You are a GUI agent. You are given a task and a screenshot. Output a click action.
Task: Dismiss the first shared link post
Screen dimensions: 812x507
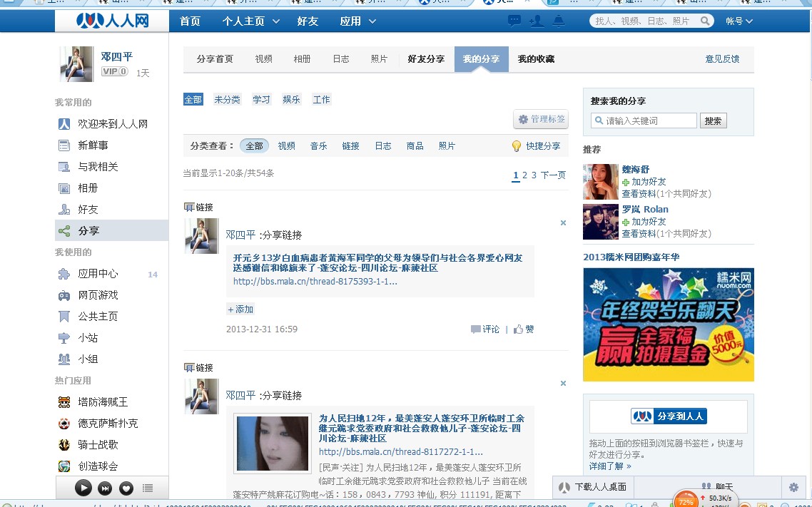[x=563, y=223]
